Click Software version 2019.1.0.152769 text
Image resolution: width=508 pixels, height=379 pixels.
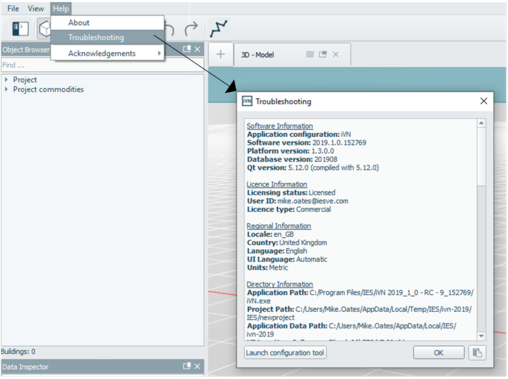click(306, 143)
